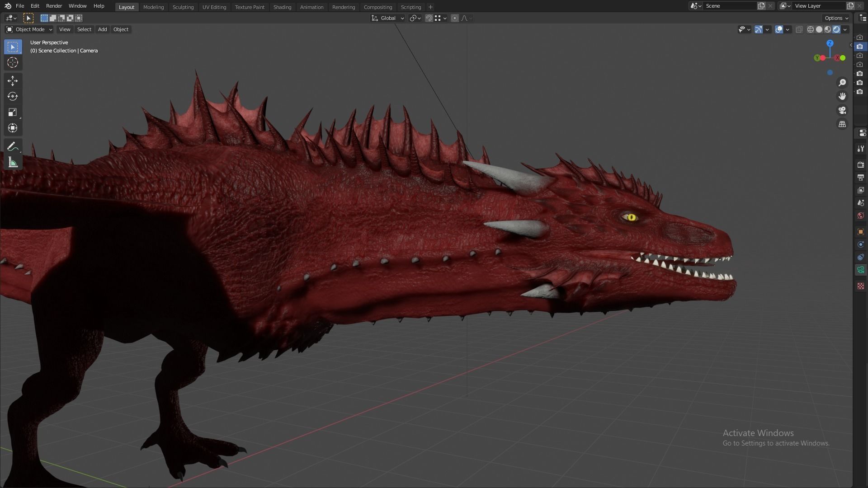
Task: Switch to the Sculpting workspace tab
Action: click(x=183, y=7)
